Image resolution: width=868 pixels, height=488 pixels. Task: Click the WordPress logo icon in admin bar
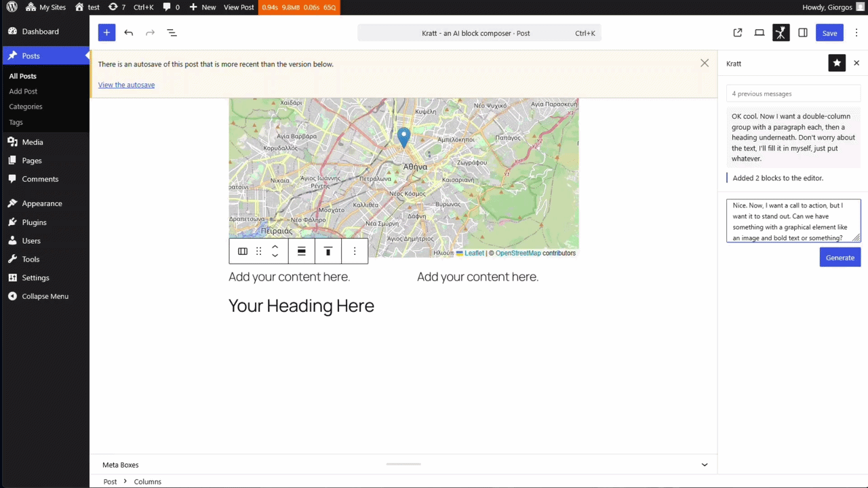[12, 7]
